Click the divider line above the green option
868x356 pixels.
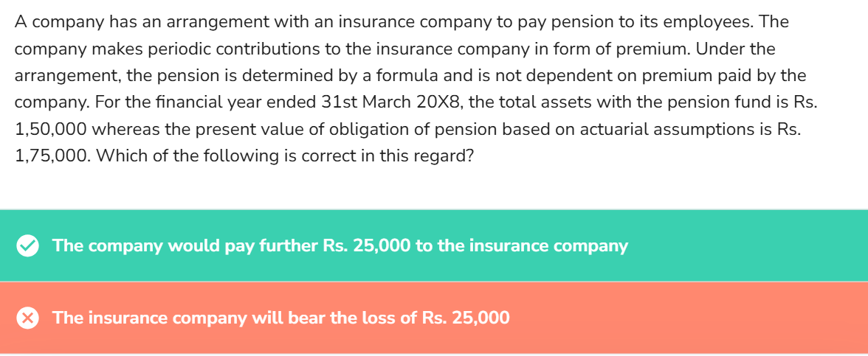pos(434,210)
